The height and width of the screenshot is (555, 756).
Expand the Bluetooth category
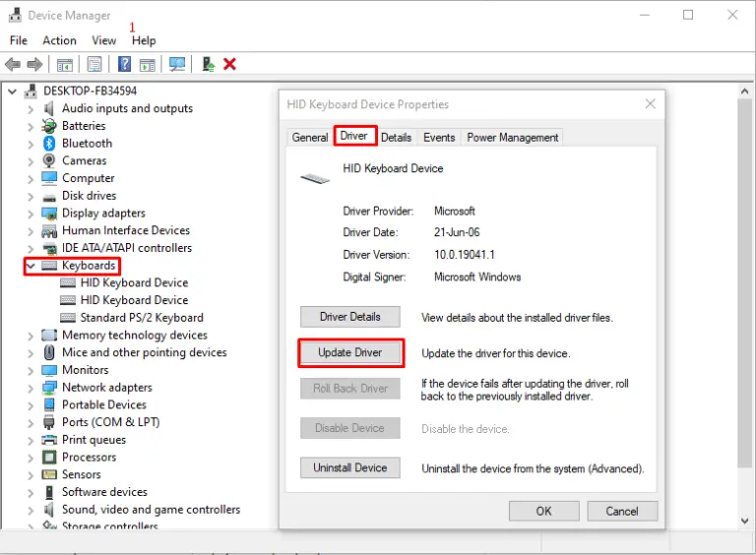[x=31, y=144]
